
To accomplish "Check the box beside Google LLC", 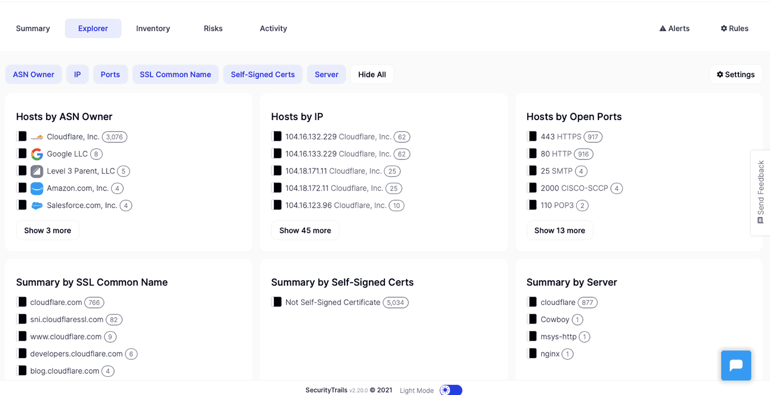I will (x=22, y=154).
